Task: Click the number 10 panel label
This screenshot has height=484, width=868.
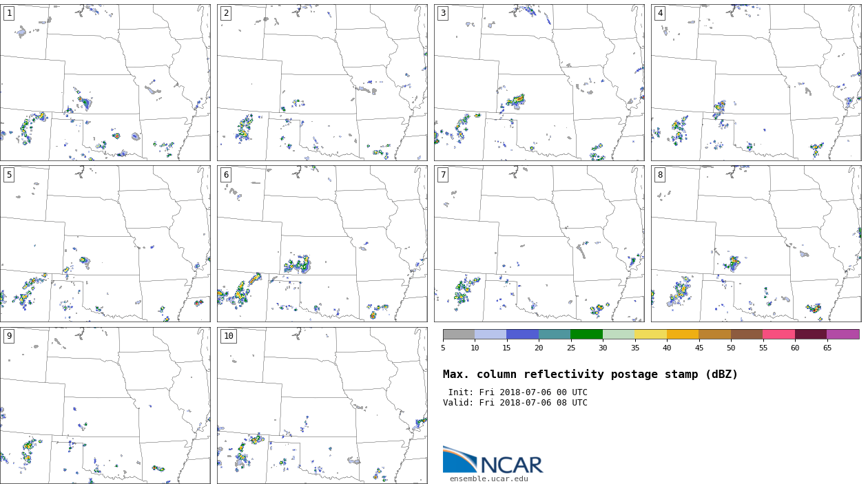Action: click(228, 336)
